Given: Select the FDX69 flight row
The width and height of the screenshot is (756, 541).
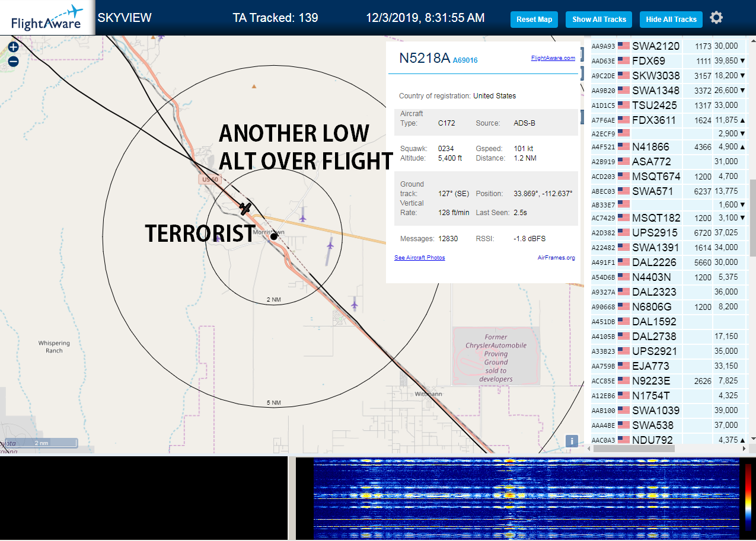Looking at the screenshot, I should click(669, 60).
